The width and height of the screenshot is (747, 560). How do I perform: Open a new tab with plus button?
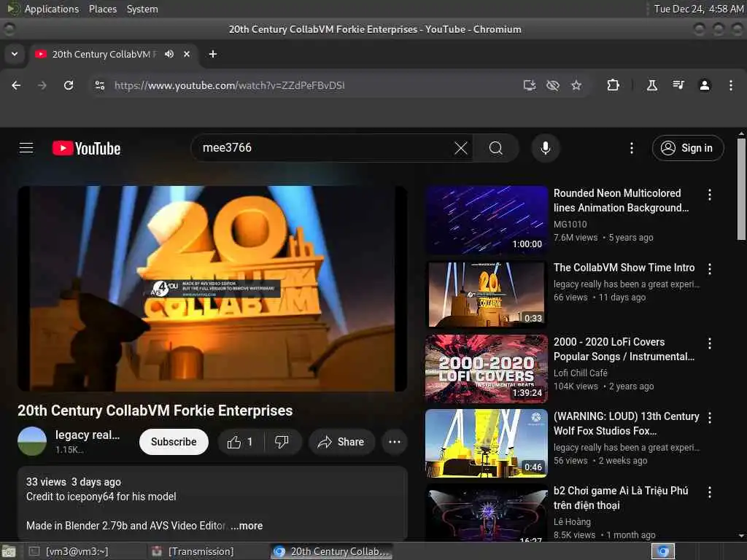click(x=213, y=54)
